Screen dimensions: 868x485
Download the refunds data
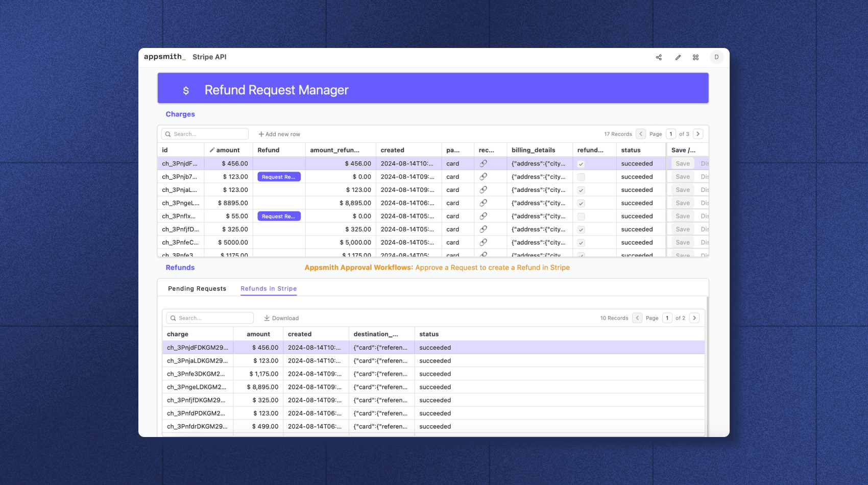(281, 318)
